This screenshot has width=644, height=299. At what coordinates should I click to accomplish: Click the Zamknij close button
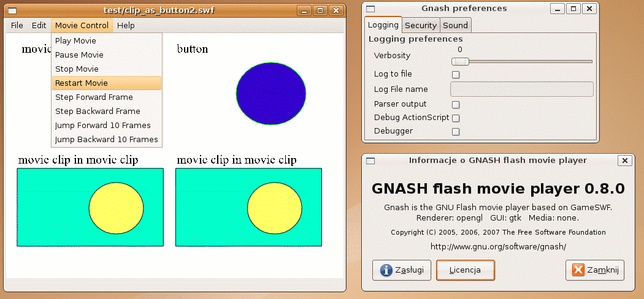(595, 270)
